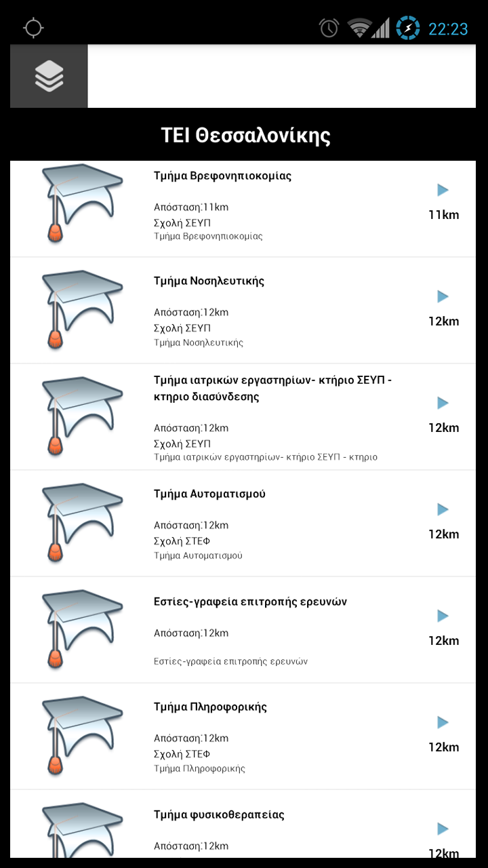
Task: Tap the GPS location icon in status bar
Action: (x=33, y=28)
